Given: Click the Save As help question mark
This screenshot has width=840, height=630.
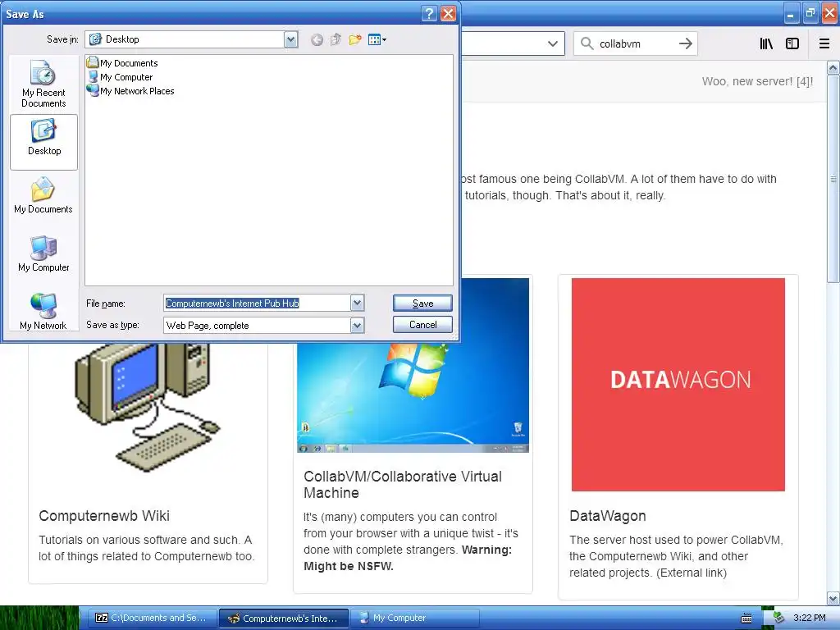Looking at the screenshot, I should click(429, 13).
